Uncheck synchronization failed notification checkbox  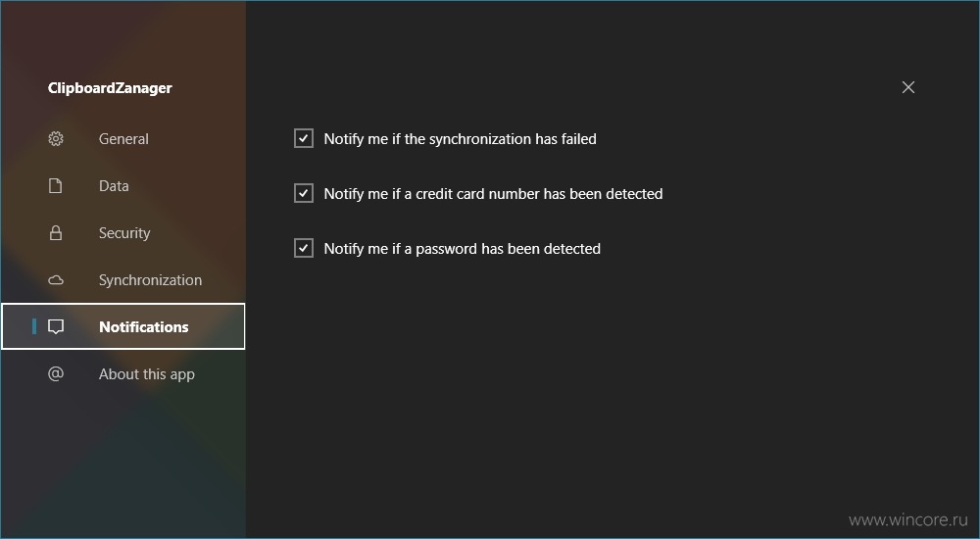click(304, 138)
